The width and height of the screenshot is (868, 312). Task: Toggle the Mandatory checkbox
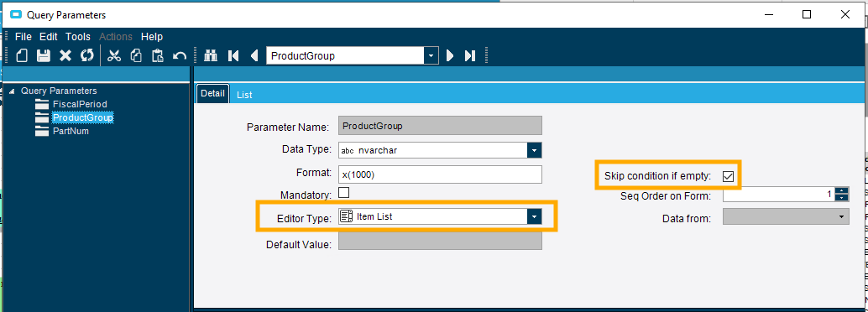(x=344, y=193)
